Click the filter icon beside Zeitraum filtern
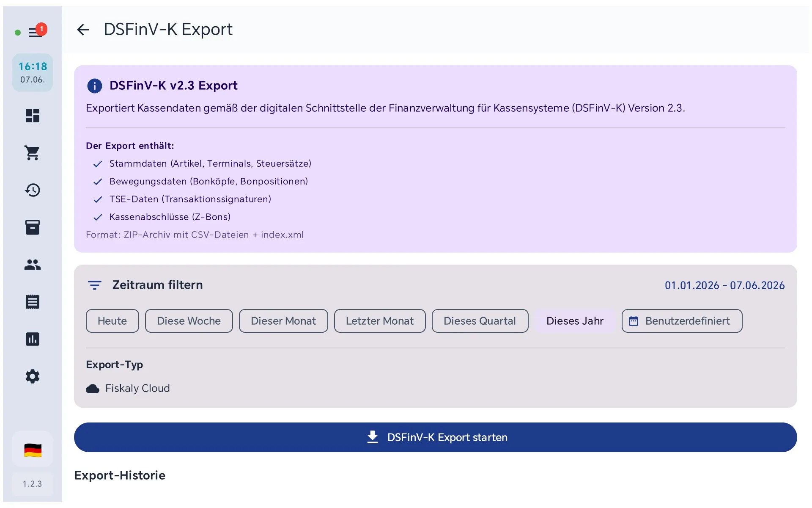This screenshot has width=812, height=508. tap(94, 285)
